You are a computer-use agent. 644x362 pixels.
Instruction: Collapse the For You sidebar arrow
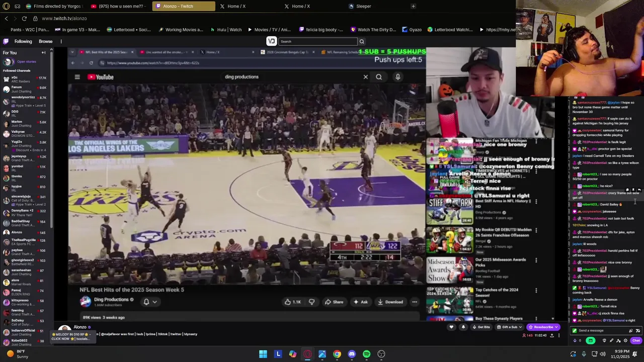click(x=43, y=52)
